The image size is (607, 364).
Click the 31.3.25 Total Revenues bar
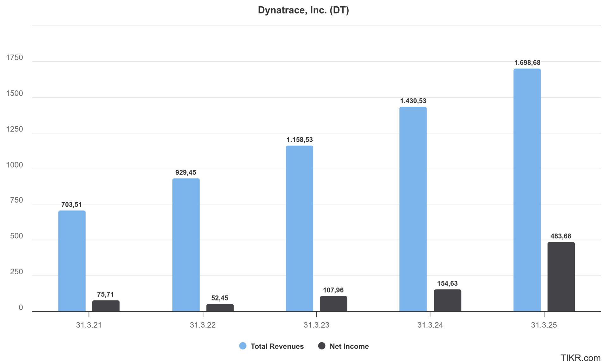coord(527,190)
